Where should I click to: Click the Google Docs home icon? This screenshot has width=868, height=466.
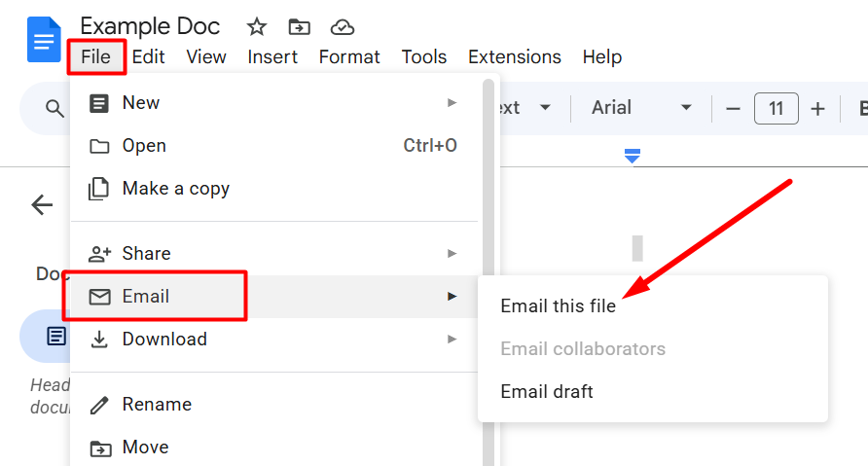(44, 41)
